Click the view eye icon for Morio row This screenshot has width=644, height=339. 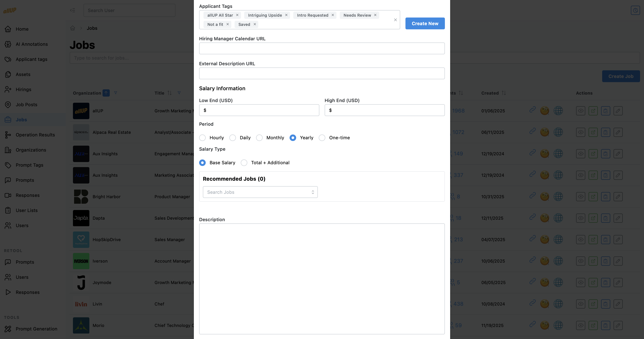(x=580, y=325)
